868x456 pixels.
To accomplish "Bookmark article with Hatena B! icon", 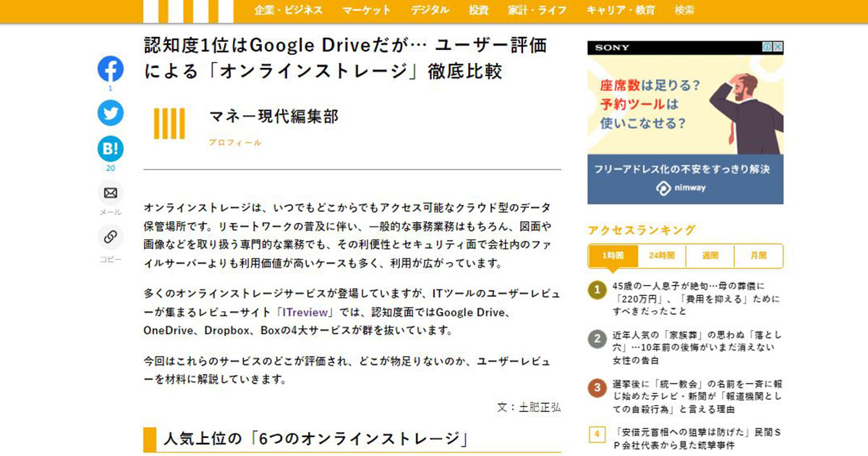I will pyautogui.click(x=111, y=149).
